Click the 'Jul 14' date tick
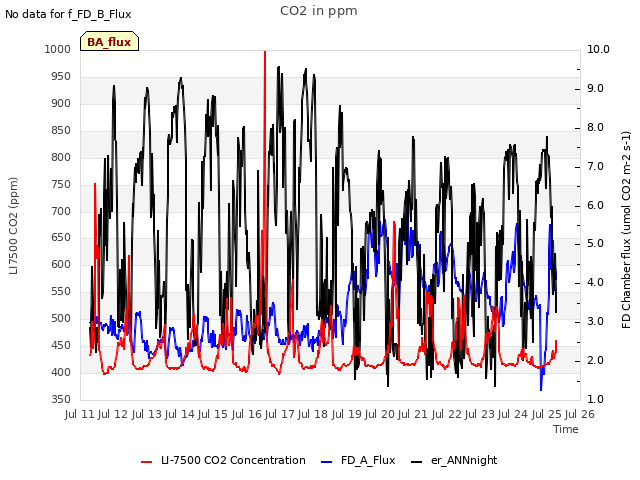 (180, 414)
